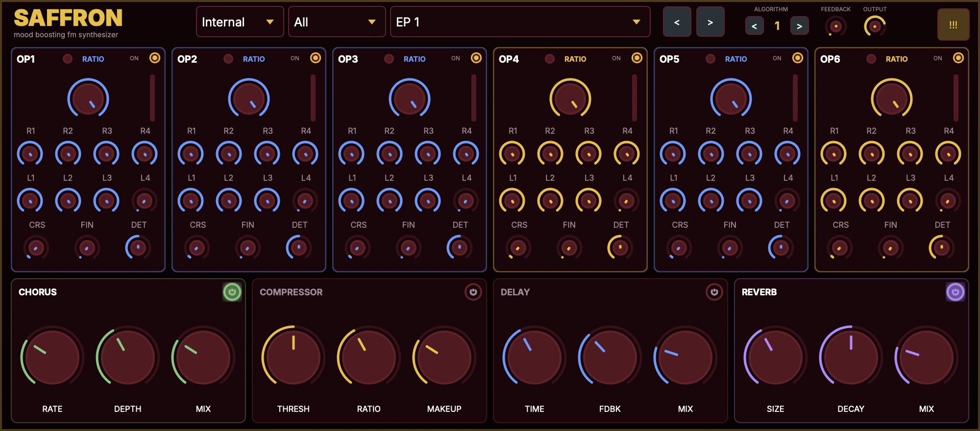The image size is (980, 431).
Task: Go to the next preset
Action: click(x=710, y=22)
